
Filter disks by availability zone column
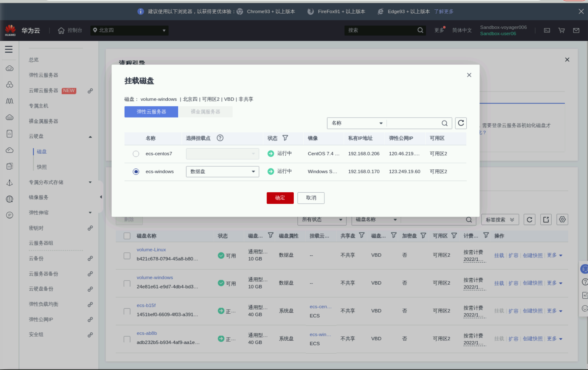pyautogui.click(x=454, y=235)
